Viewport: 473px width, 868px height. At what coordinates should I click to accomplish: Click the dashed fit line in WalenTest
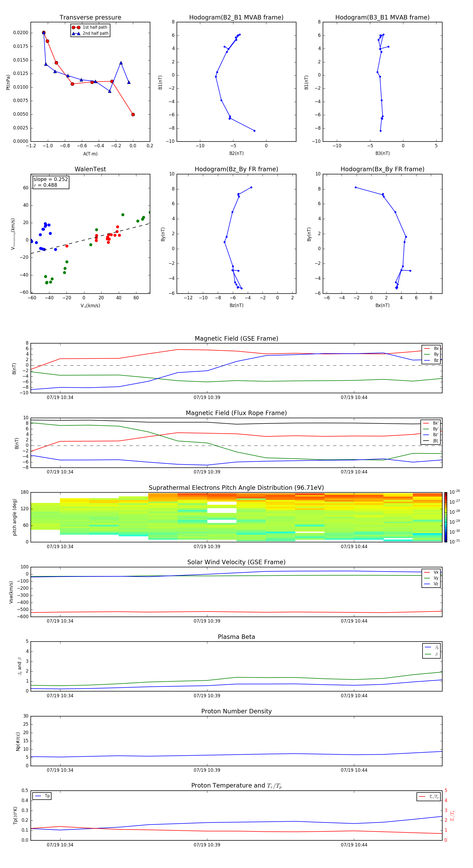pos(90,238)
